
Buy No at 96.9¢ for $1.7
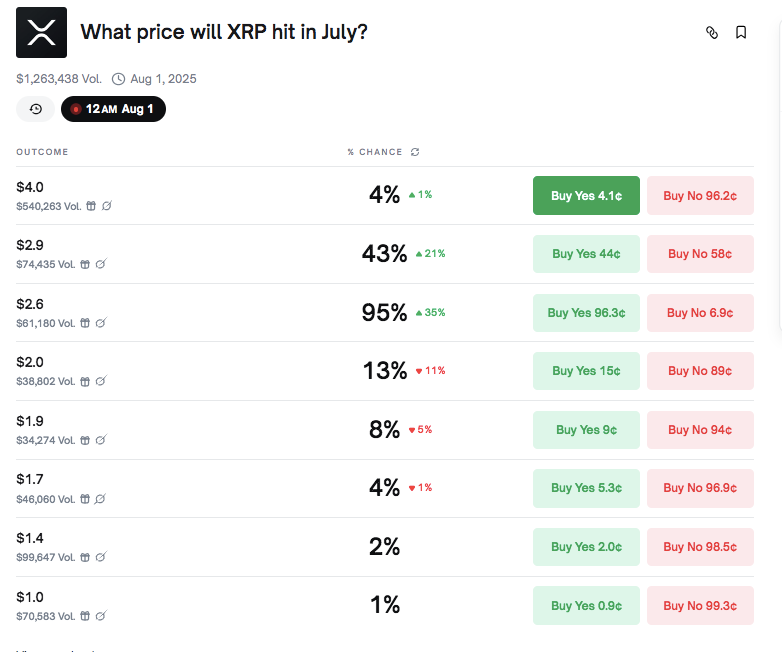700,488
